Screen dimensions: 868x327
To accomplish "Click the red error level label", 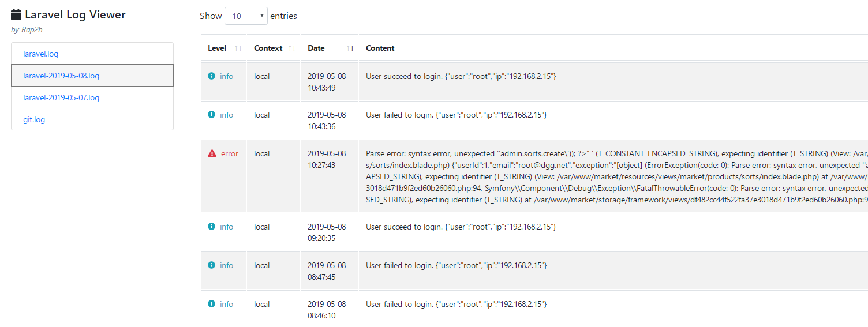I will pos(230,153).
